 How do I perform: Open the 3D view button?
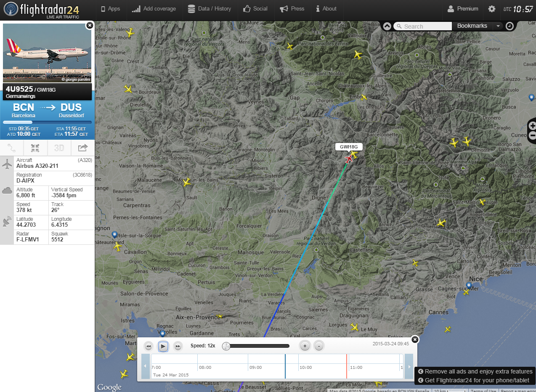click(x=59, y=148)
